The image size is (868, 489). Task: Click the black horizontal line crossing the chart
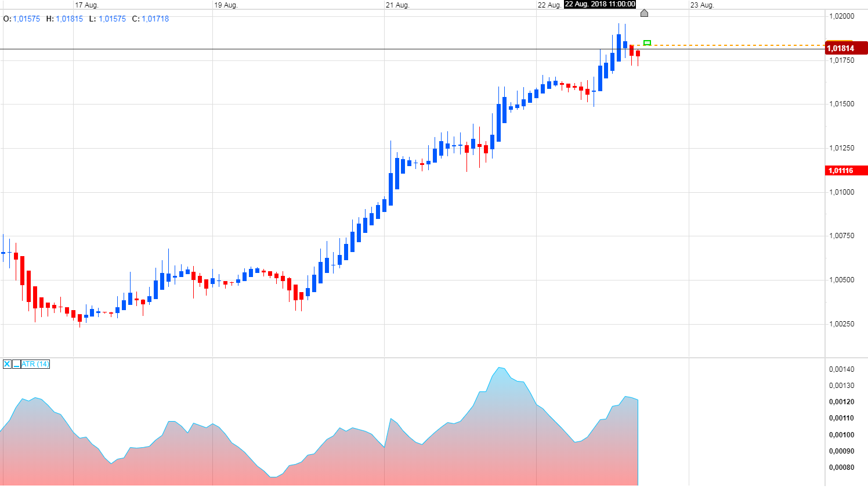(290, 49)
